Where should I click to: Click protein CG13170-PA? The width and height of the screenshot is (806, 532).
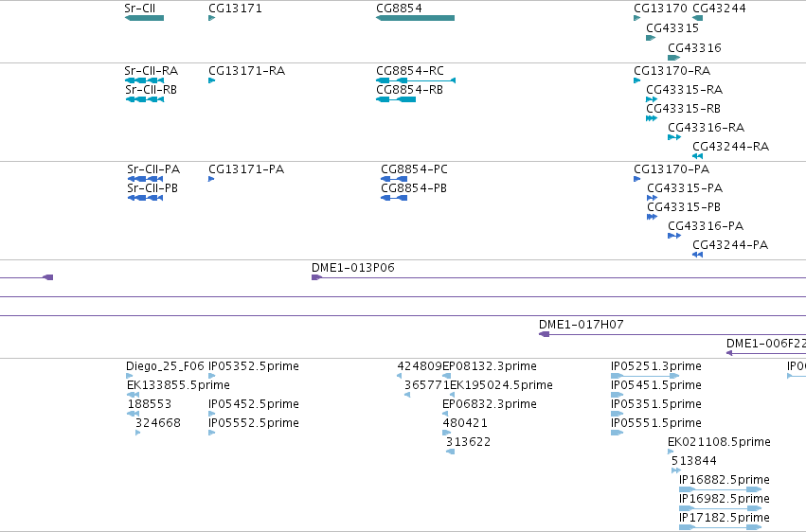[636, 179]
